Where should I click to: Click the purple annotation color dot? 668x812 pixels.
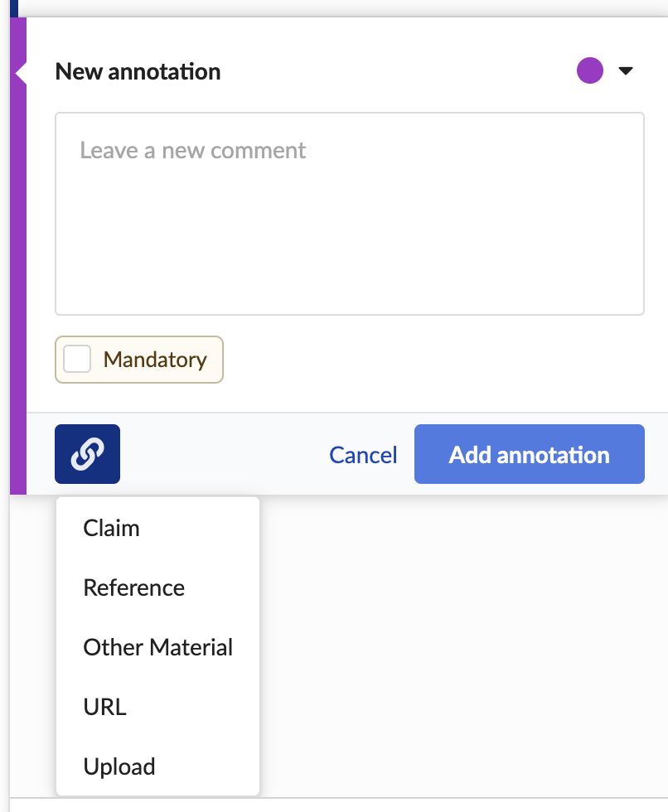pos(590,71)
